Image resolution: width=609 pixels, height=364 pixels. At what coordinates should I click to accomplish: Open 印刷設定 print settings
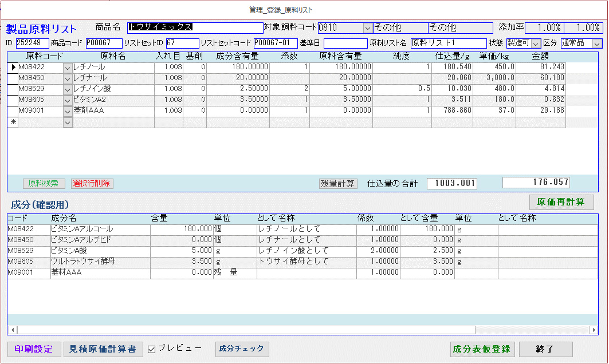pyautogui.click(x=34, y=349)
